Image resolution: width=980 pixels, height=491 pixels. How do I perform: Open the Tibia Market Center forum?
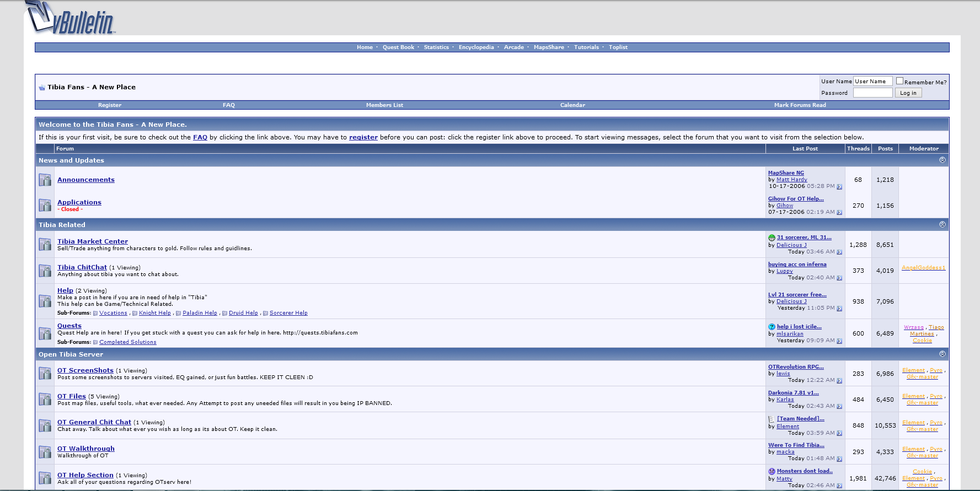[x=93, y=241]
